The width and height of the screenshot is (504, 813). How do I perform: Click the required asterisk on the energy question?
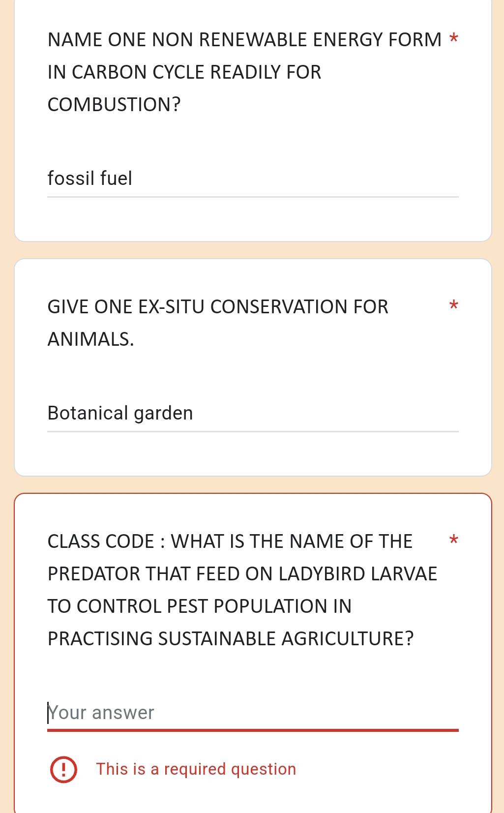453,39
